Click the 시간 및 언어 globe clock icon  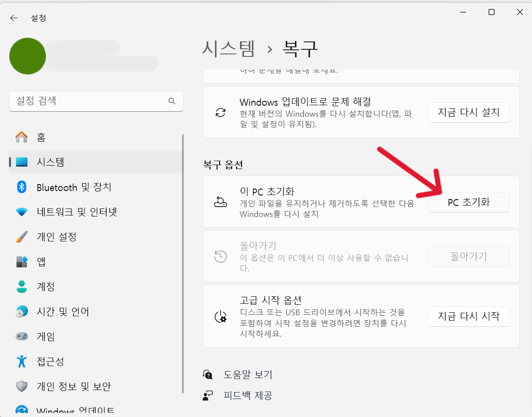[x=22, y=311]
